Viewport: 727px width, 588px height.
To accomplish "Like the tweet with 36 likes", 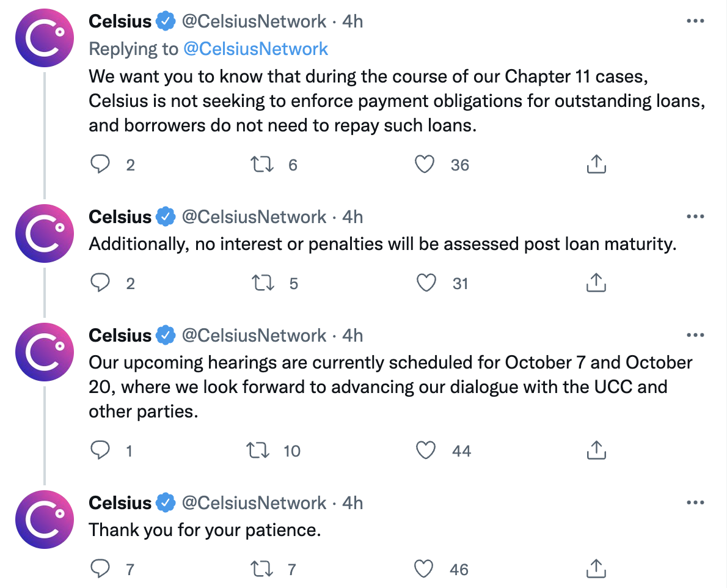I will tap(424, 164).
